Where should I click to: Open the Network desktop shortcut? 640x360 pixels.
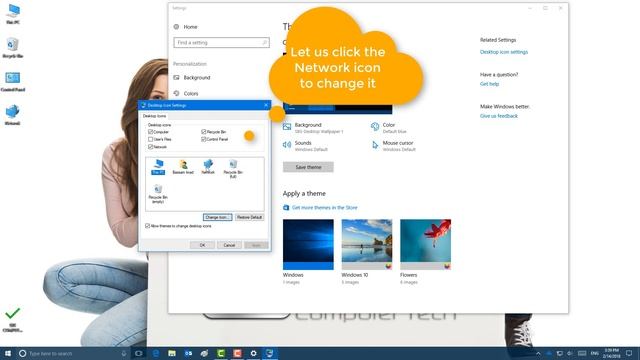13,115
